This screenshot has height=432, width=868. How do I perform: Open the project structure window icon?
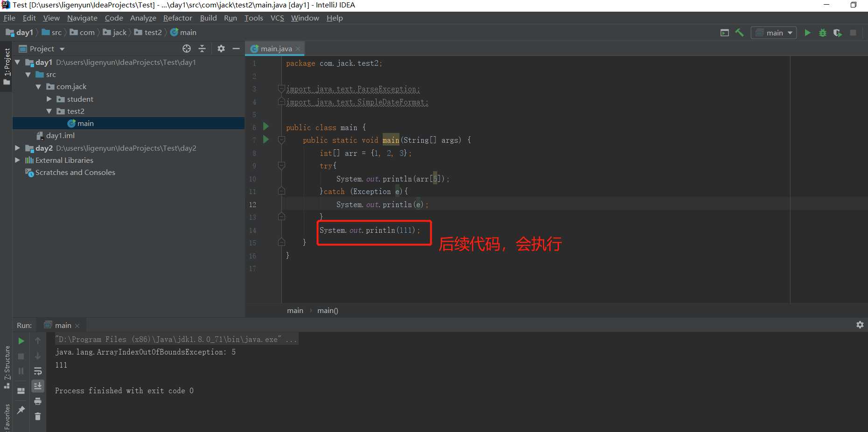coord(725,33)
